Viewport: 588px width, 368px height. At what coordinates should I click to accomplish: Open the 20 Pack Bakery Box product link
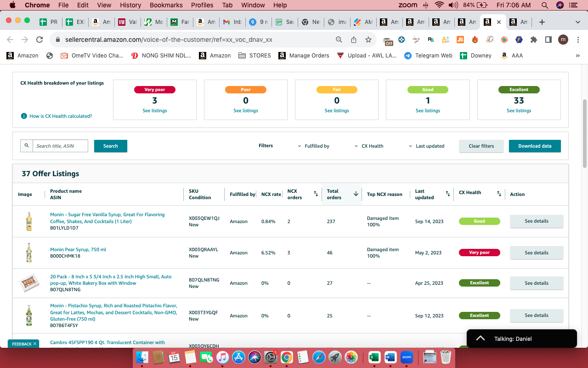coord(111,280)
